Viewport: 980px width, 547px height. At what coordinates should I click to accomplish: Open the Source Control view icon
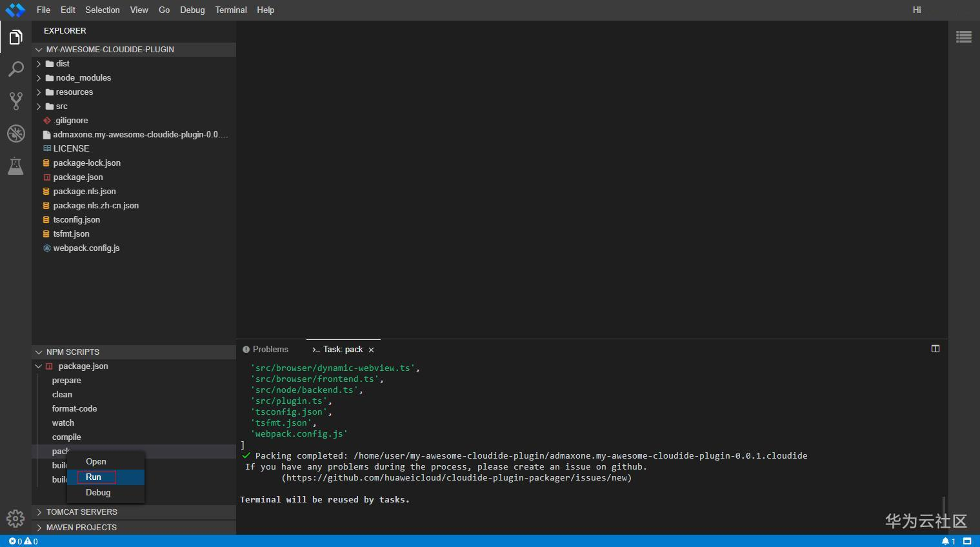15,101
